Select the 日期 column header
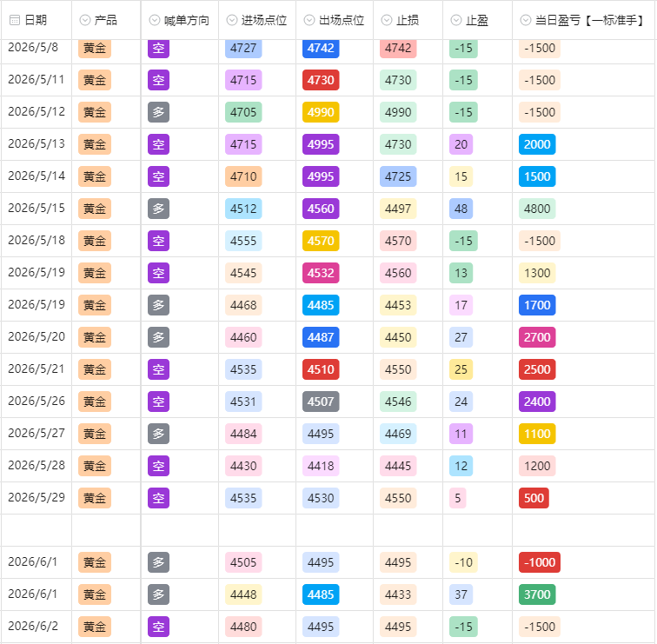This screenshot has height=644, width=657. (x=36, y=20)
